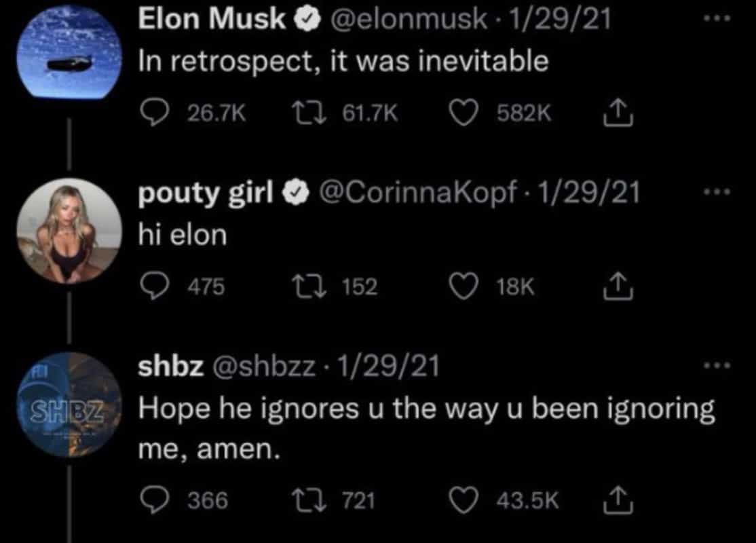Screen dimensions: 756x543
Task: Click the @shbzz username link
Action: pyautogui.click(x=265, y=367)
